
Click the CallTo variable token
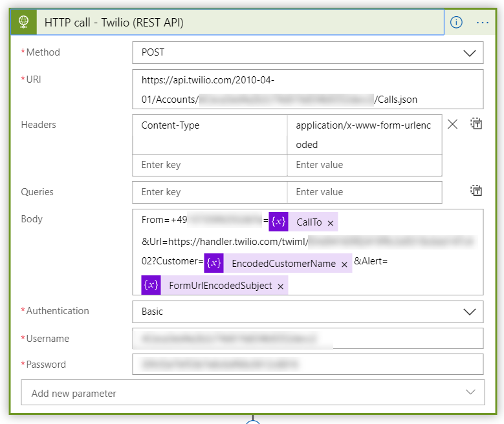303,222
